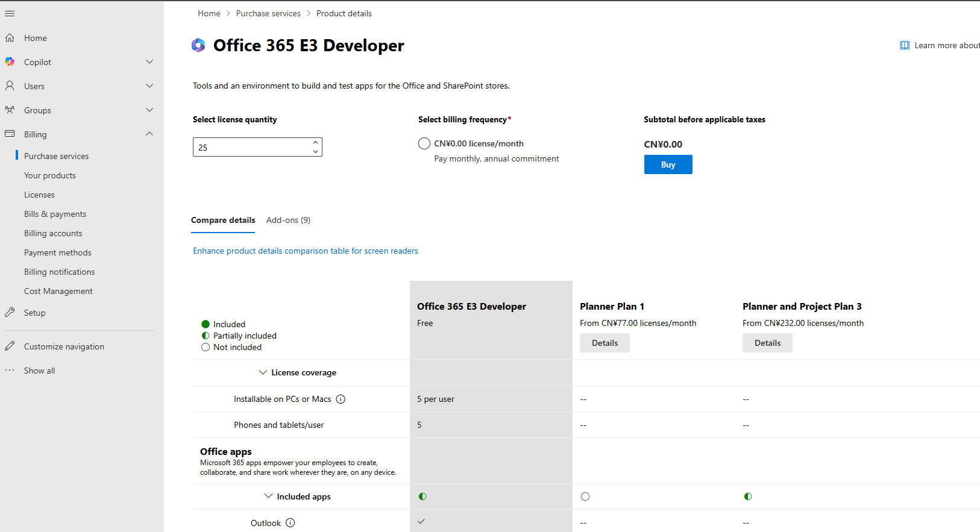The image size is (980, 532).
Task: Click the Learn more book icon
Action: pyautogui.click(x=905, y=45)
